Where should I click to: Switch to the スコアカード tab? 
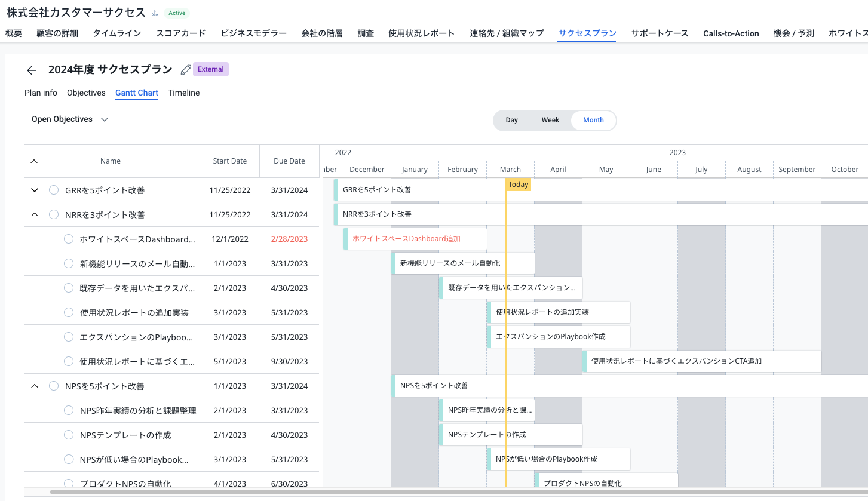click(181, 33)
